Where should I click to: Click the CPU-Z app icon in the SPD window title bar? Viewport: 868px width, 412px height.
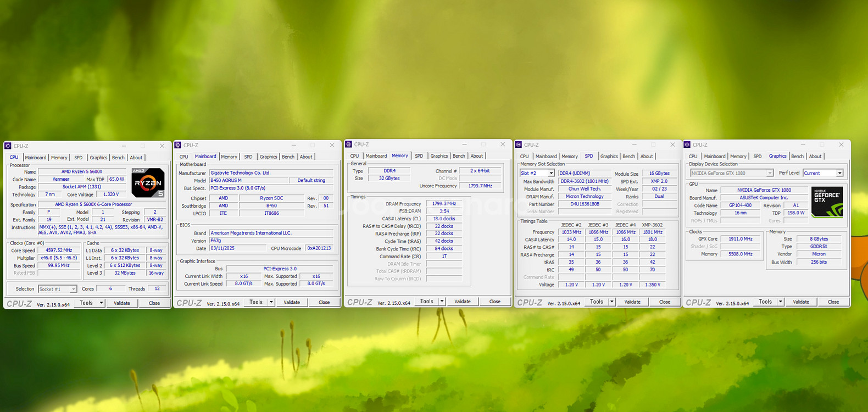(518, 145)
